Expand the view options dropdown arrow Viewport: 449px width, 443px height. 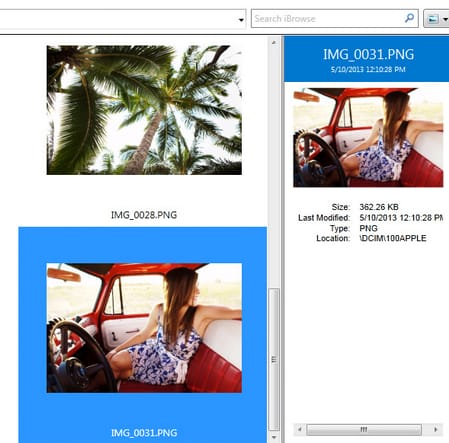[x=445, y=19]
